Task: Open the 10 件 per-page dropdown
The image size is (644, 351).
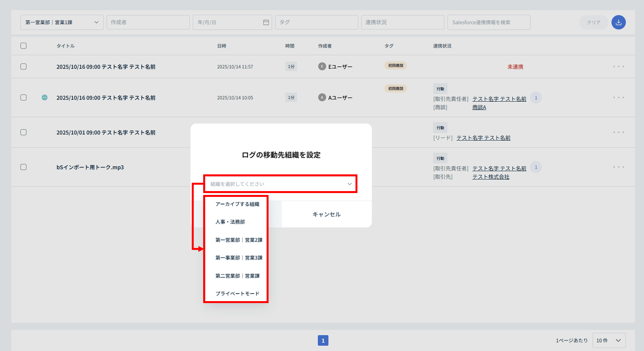Action: (609, 340)
